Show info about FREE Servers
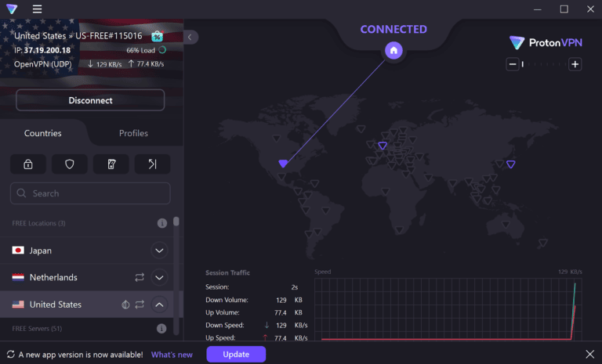The height and width of the screenshot is (364, 602). [x=161, y=329]
